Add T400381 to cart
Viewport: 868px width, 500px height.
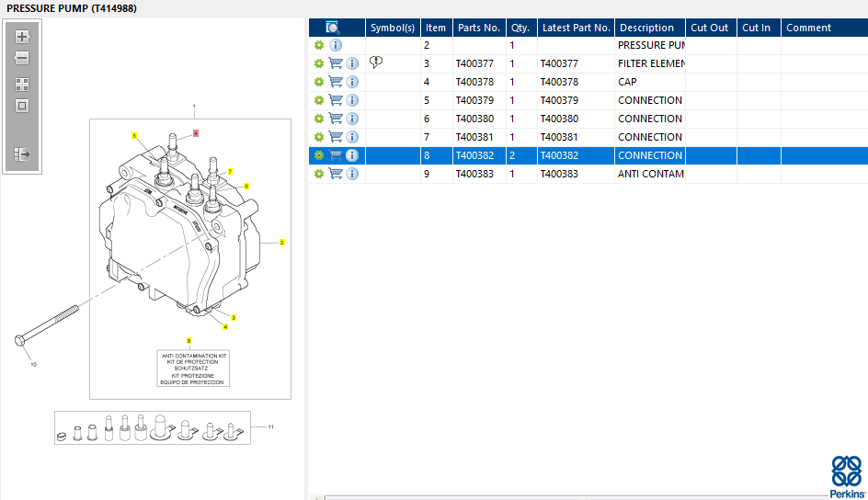(336, 136)
